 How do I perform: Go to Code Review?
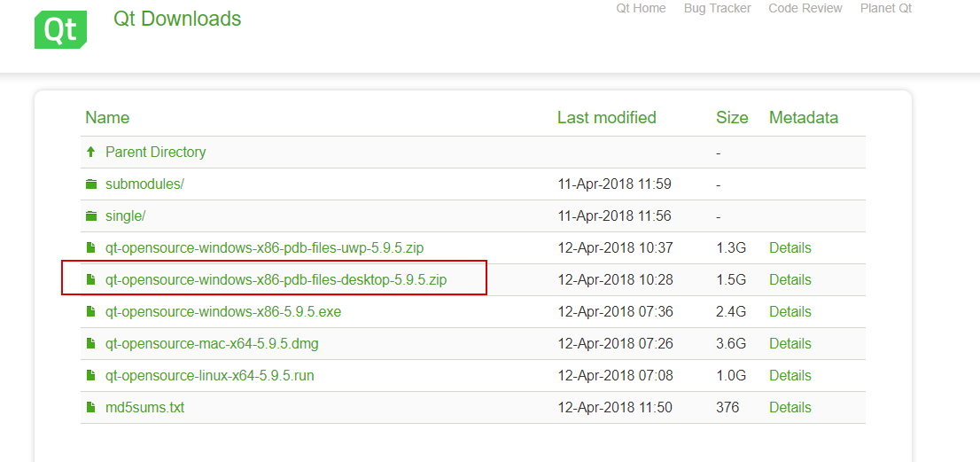coord(805,8)
